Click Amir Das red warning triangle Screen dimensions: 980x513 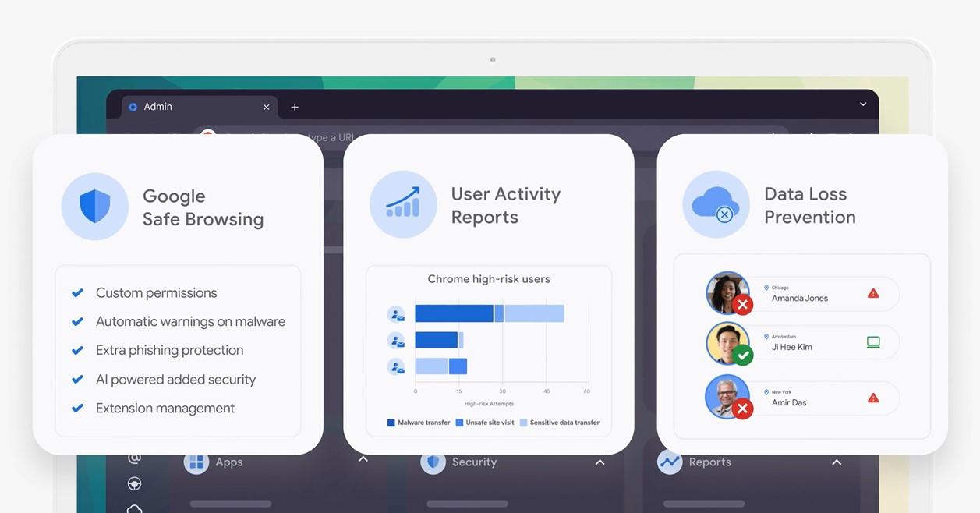(873, 398)
